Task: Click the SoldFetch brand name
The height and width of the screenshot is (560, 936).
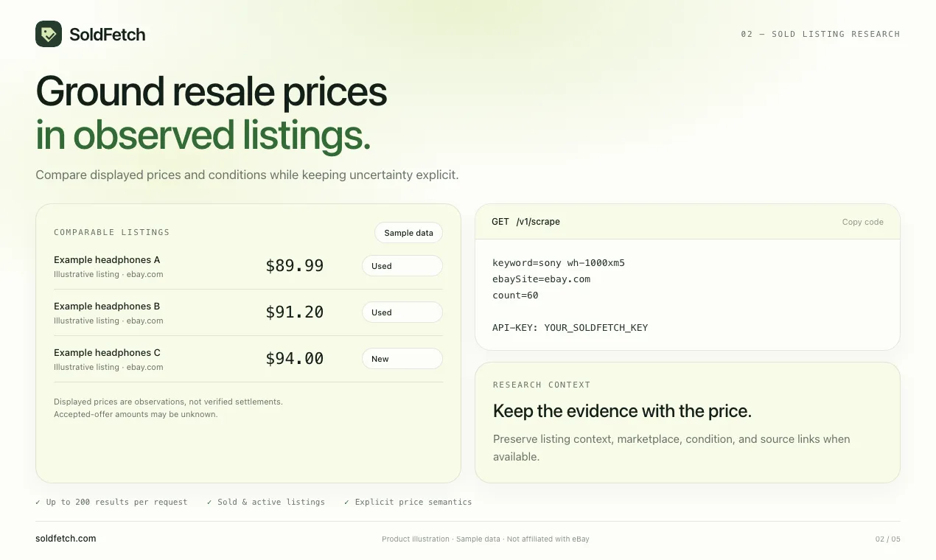Action: (107, 34)
